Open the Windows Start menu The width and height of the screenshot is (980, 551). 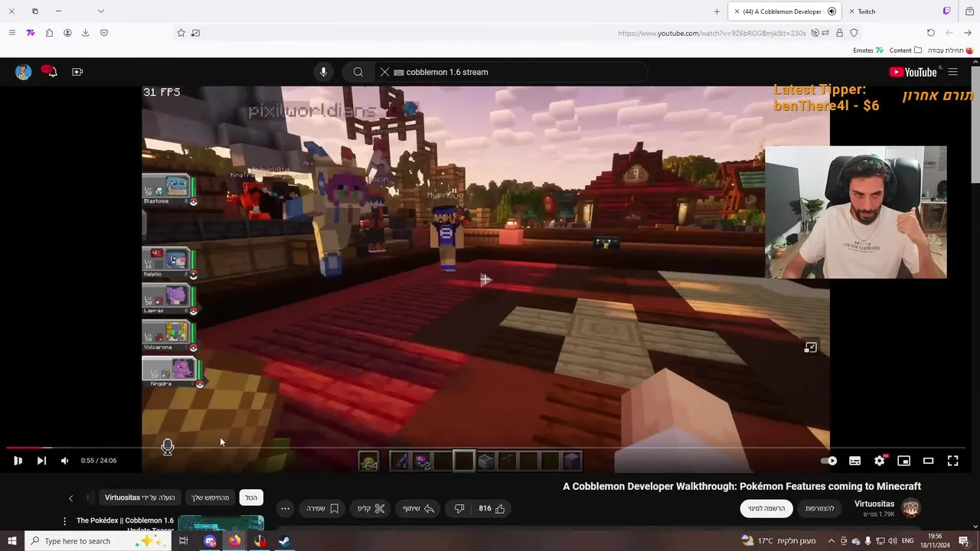pos(11,541)
